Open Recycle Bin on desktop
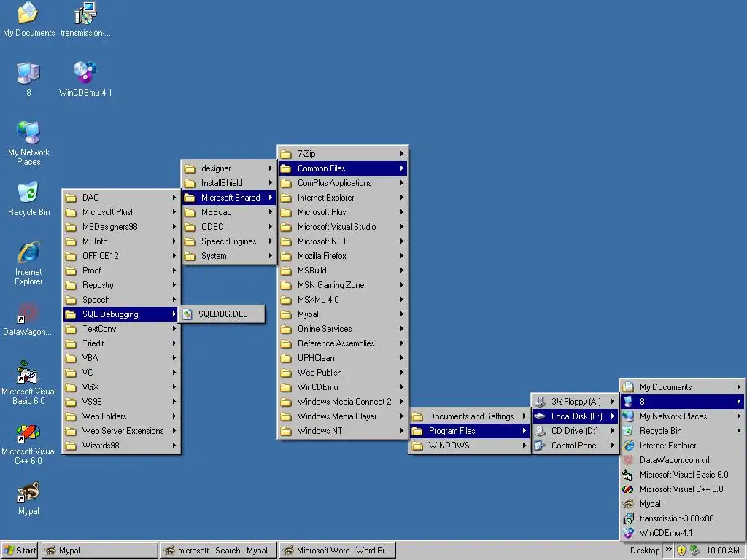747x560 pixels. 28,199
